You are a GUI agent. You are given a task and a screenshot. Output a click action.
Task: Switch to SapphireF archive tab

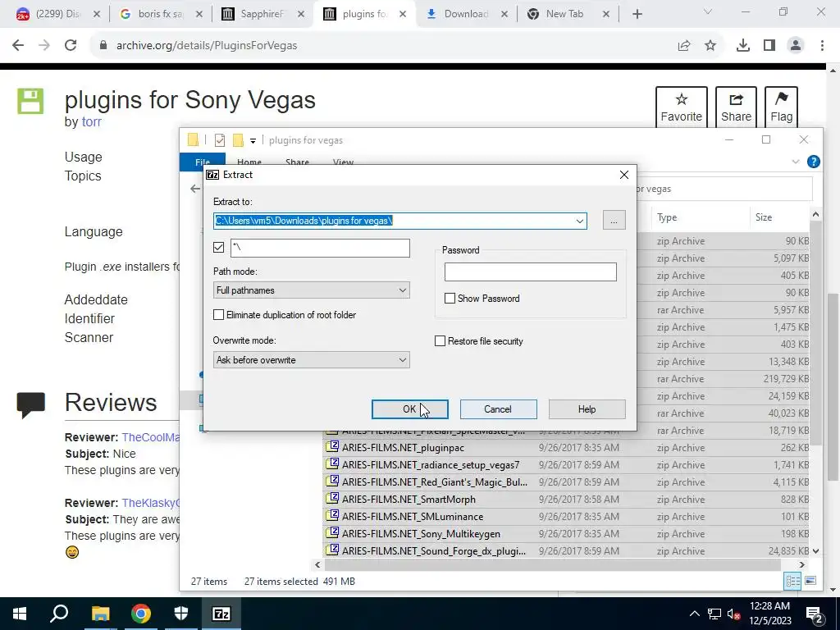click(262, 14)
